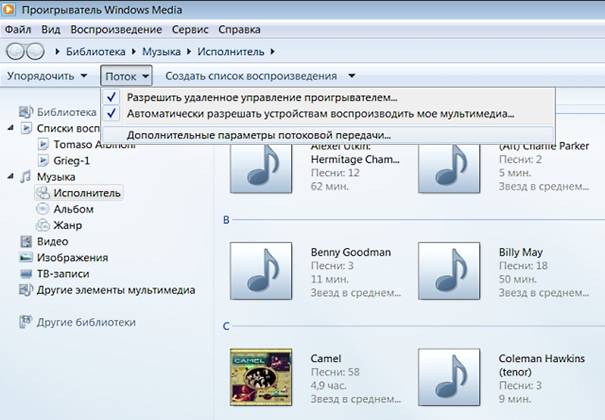Click the ТВ-записи sidebar icon
The width and height of the screenshot is (605, 420).
(x=26, y=273)
